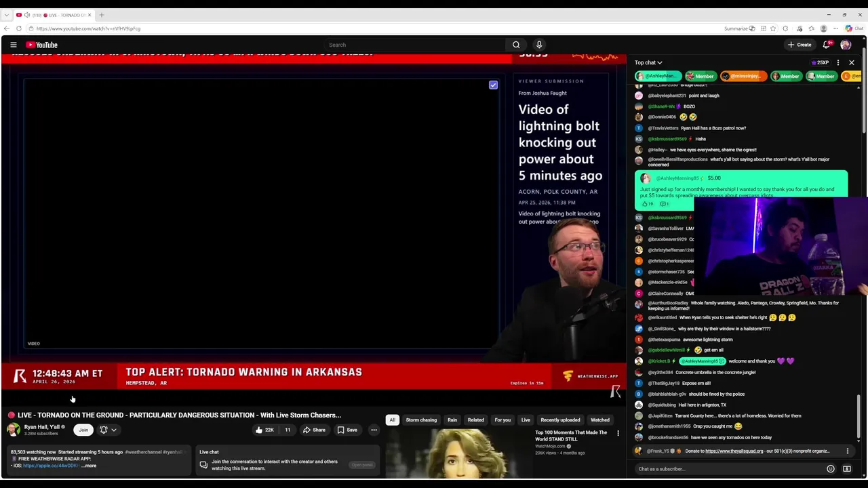Open the orange @misssinjay... chat chip
The height and width of the screenshot is (488, 868).
(743, 77)
